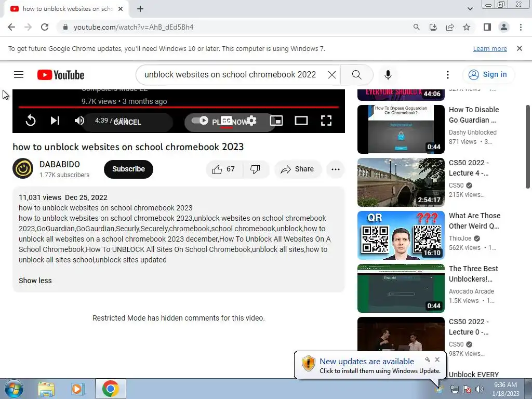The width and height of the screenshot is (532, 399).
Task: Open Windows Start menu
Action: [14, 389]
